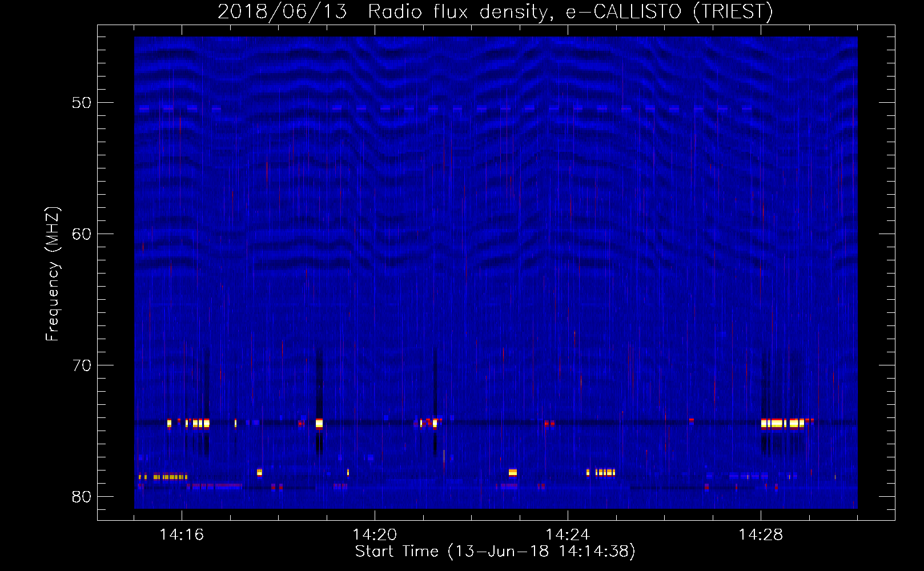Click the 50 frequency tick label
924x571 pixels.
tap(82, 103)
